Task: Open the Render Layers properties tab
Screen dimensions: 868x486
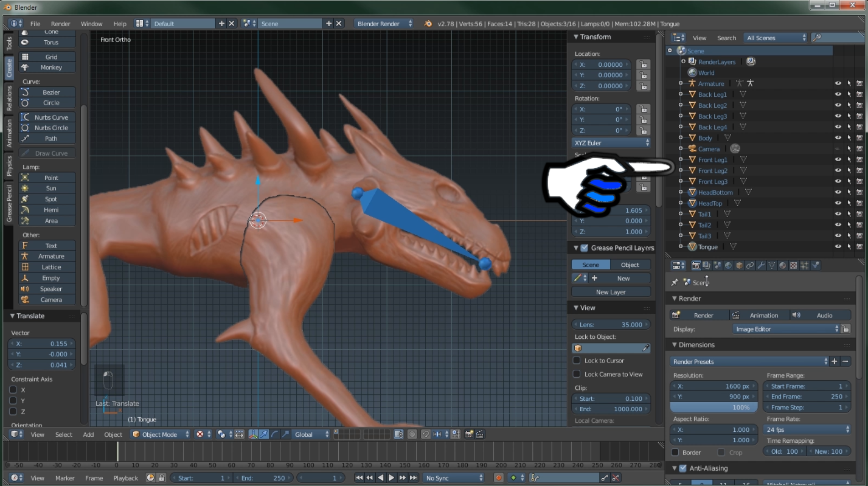Action: coord(707,265)
